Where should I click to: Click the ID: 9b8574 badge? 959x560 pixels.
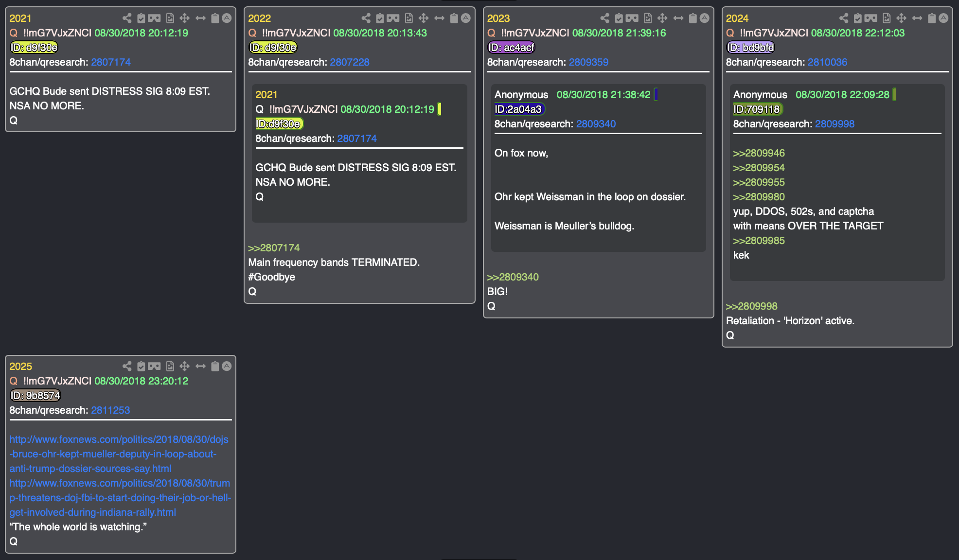click(x=36, y=396)
